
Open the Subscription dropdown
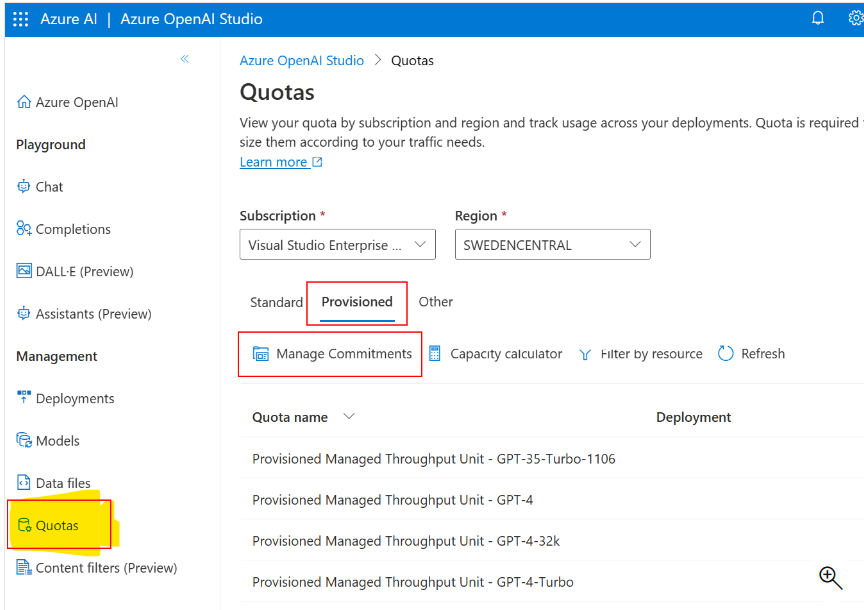tap(337, 245)
